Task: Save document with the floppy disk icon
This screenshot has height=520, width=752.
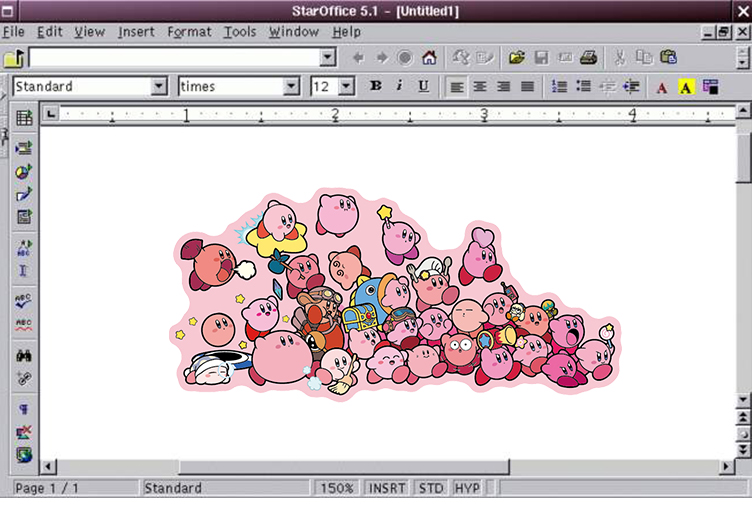Action: pos(541,58)
